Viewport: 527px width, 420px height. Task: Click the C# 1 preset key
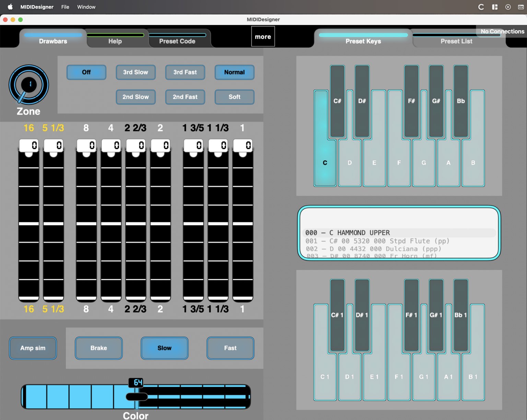click(337, 315)
